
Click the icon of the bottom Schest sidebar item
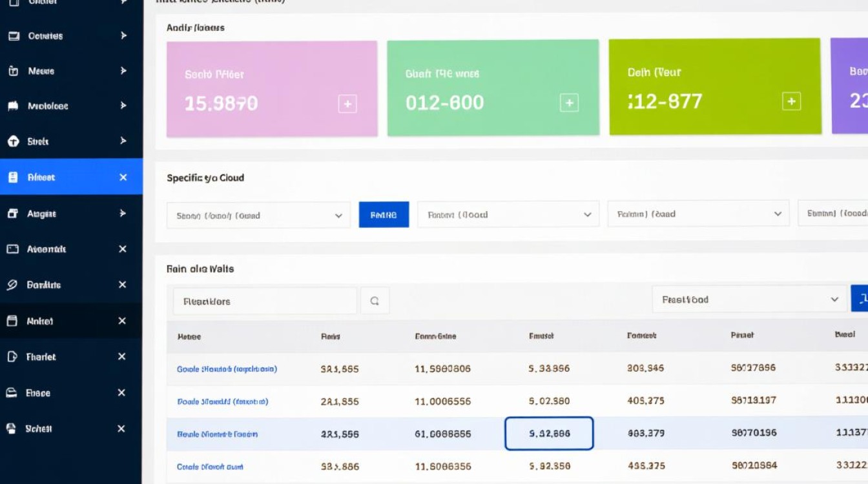11,429
